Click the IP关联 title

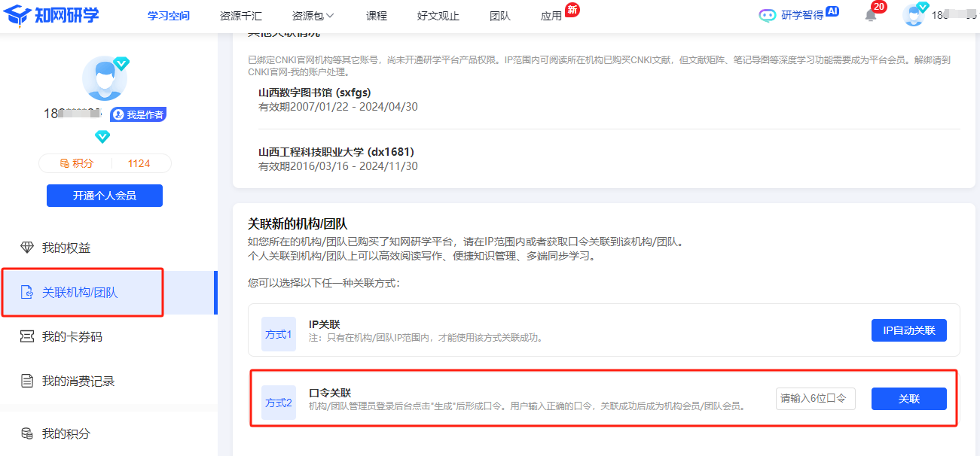click(324, 324)
